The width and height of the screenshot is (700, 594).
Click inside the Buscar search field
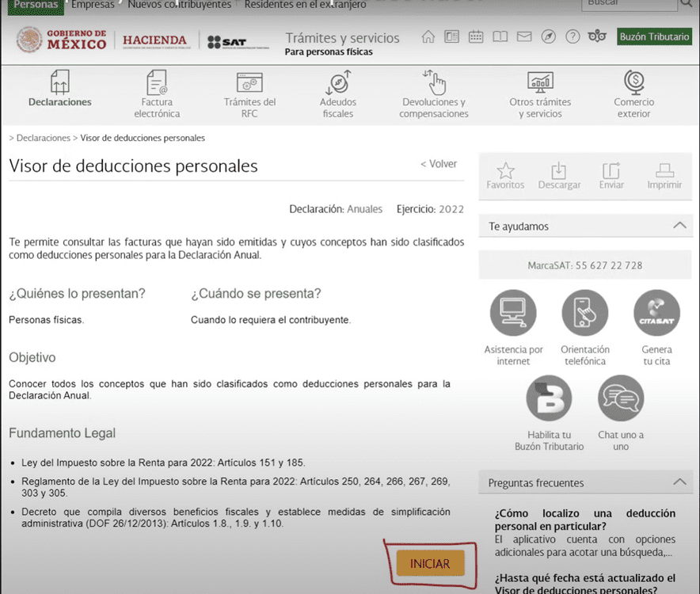click(x=630, y=4)
